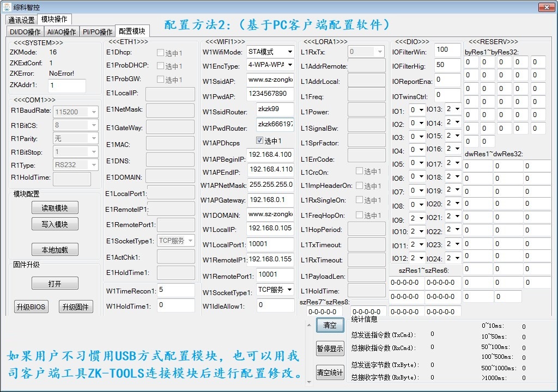Click the W1PwdAP password field
558x392 pixels.
(270, 94)
